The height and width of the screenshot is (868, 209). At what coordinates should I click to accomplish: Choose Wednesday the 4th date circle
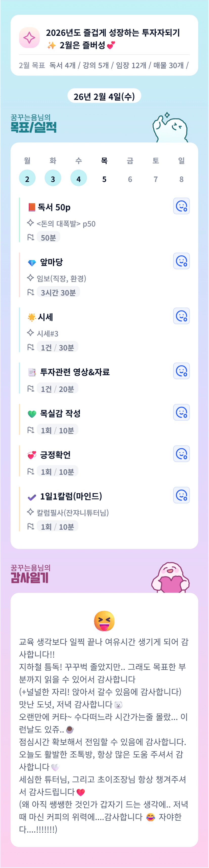tap(79, 178)
